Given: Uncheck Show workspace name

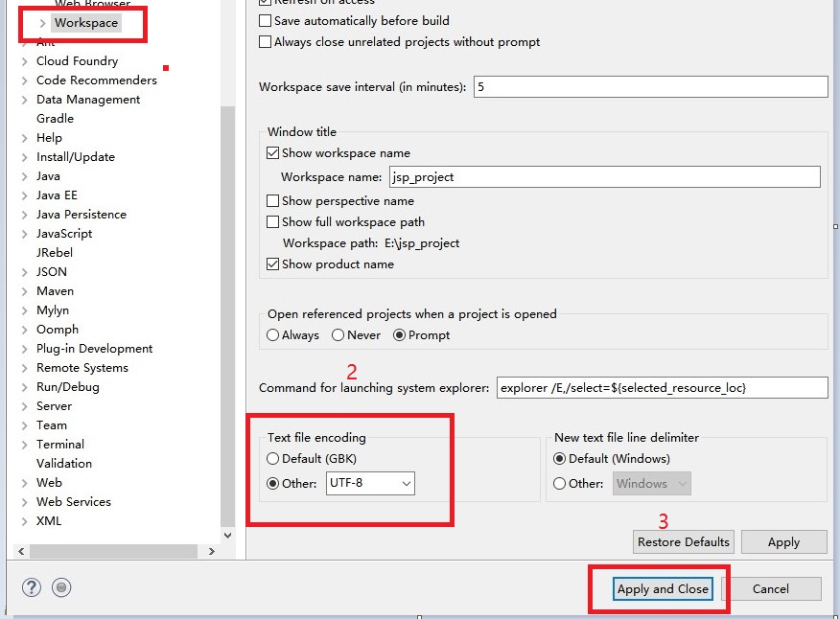Looking at the screenshot, I should click(272, 153).
